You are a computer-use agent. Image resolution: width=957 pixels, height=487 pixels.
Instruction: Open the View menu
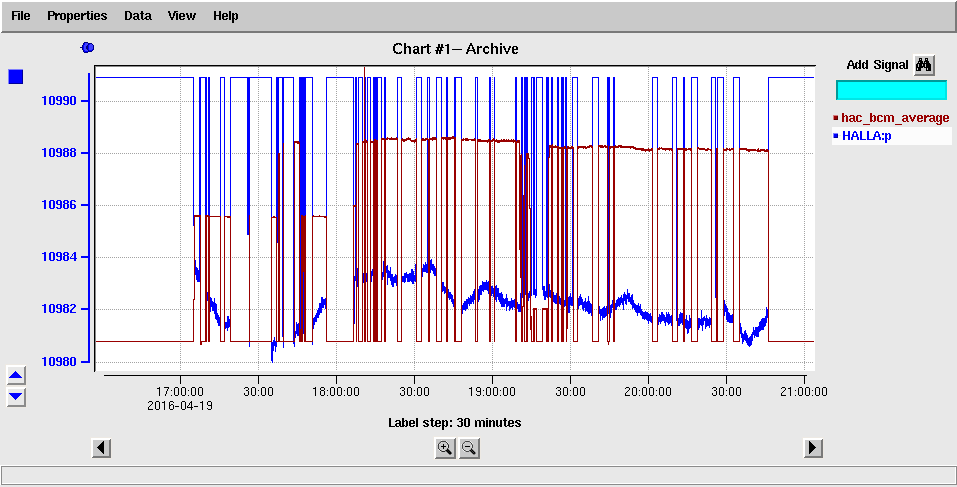pos(182,16)
